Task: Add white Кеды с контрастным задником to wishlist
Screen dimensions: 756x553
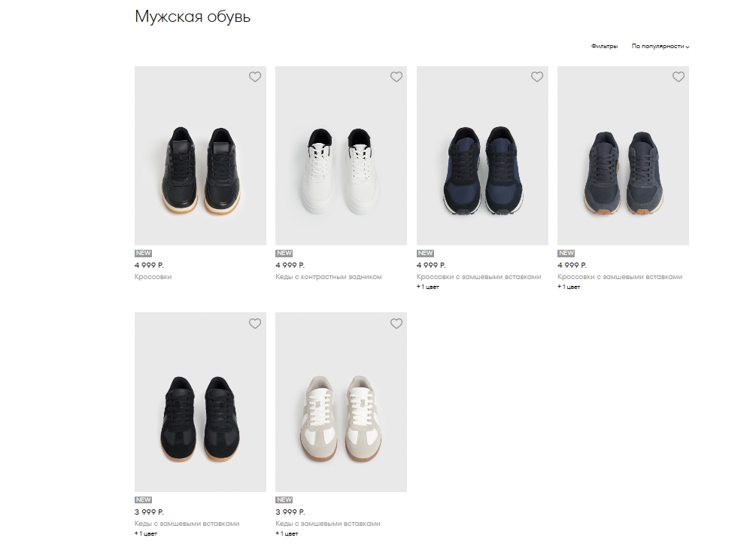Action: coord(396,77)
